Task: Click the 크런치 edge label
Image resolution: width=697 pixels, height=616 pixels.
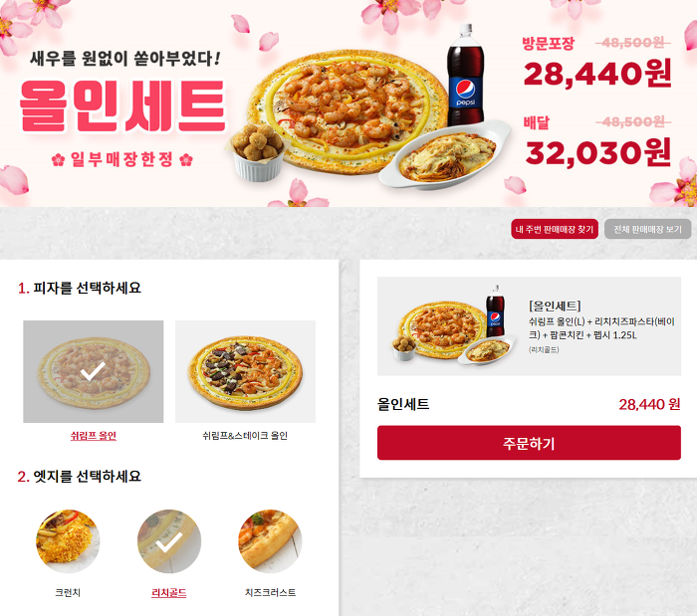Action: (x=68, y=592)
